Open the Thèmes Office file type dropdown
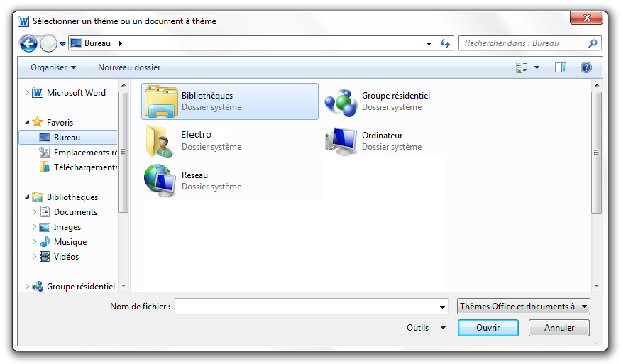The image size is (621, 364). [x=523, y=307]
